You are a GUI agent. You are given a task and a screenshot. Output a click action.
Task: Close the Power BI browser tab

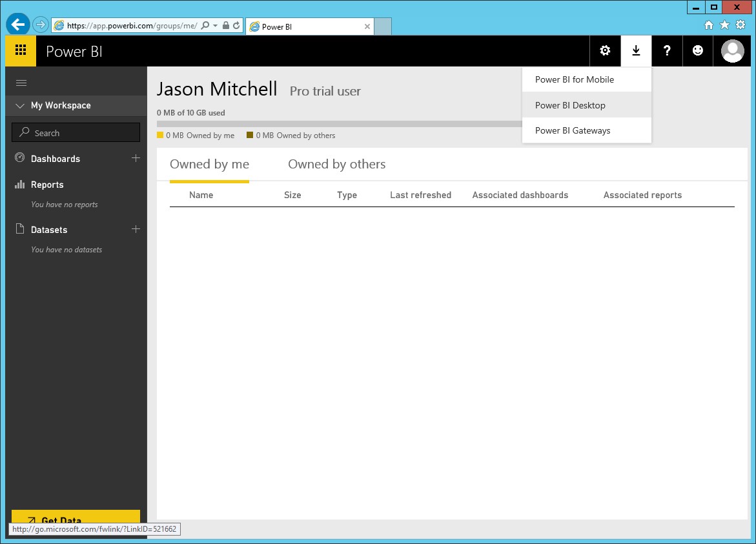[367, 26]
